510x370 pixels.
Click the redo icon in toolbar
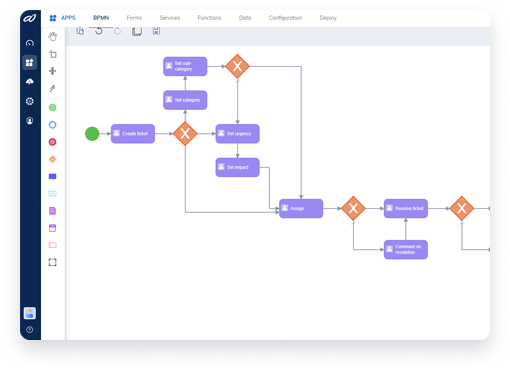117,31
